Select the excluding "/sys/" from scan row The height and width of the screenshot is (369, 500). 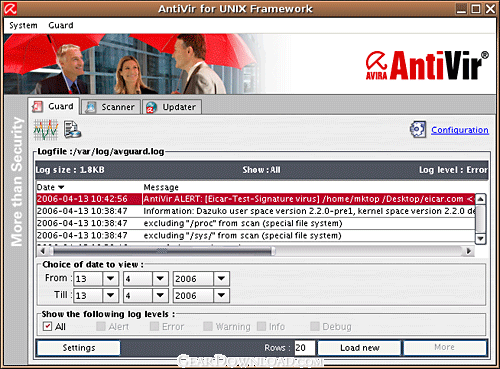256,236
